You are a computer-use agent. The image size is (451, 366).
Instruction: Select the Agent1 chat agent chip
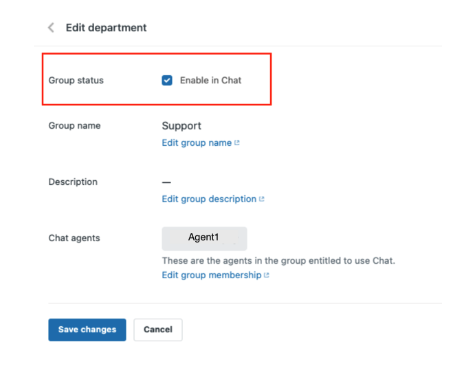[204, 238]
